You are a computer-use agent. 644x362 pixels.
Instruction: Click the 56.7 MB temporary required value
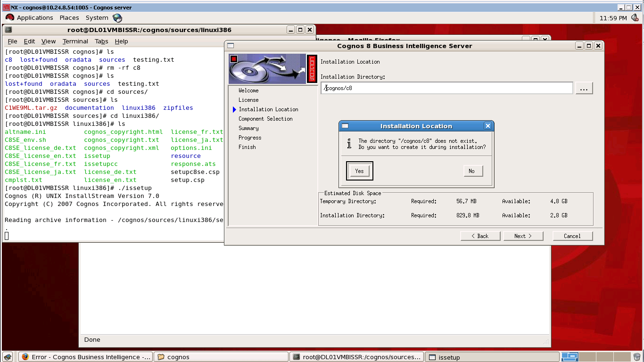[x=466, y=201]
